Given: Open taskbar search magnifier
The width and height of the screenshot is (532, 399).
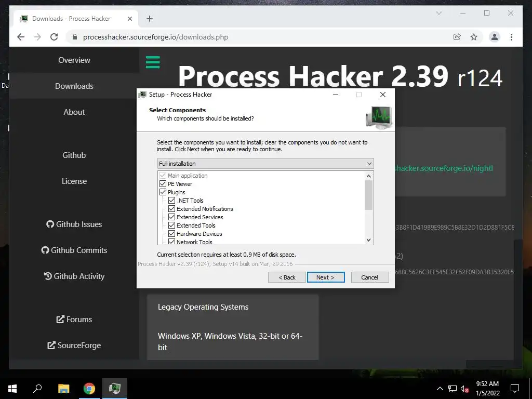Looking at the screenshot, I should tap(37, 389).
